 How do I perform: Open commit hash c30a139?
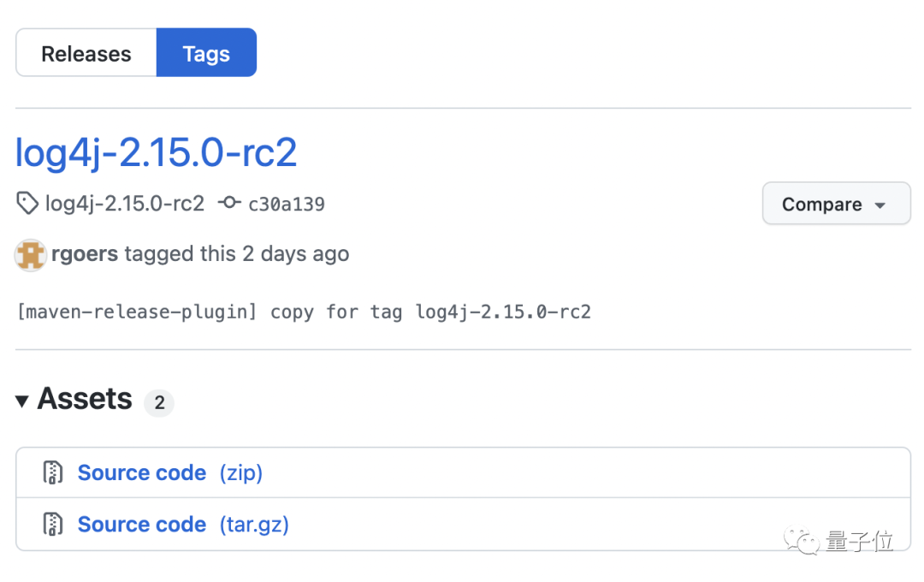coord(287,205)
